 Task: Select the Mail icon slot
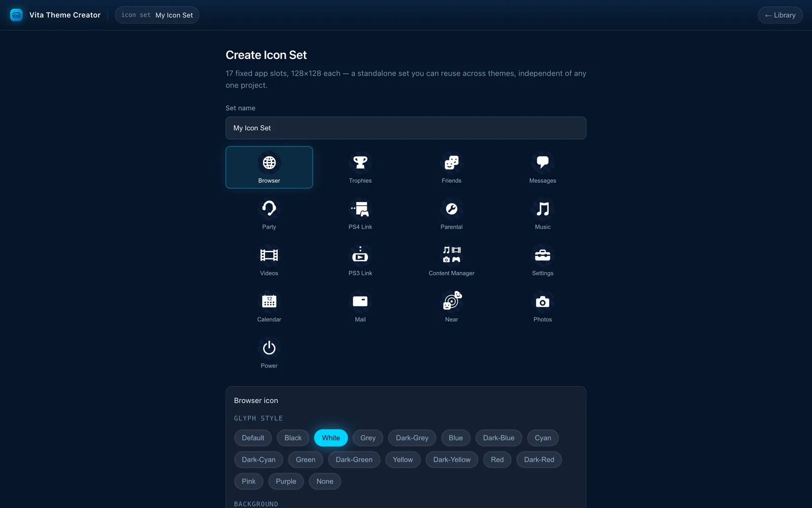click(360, 306)
